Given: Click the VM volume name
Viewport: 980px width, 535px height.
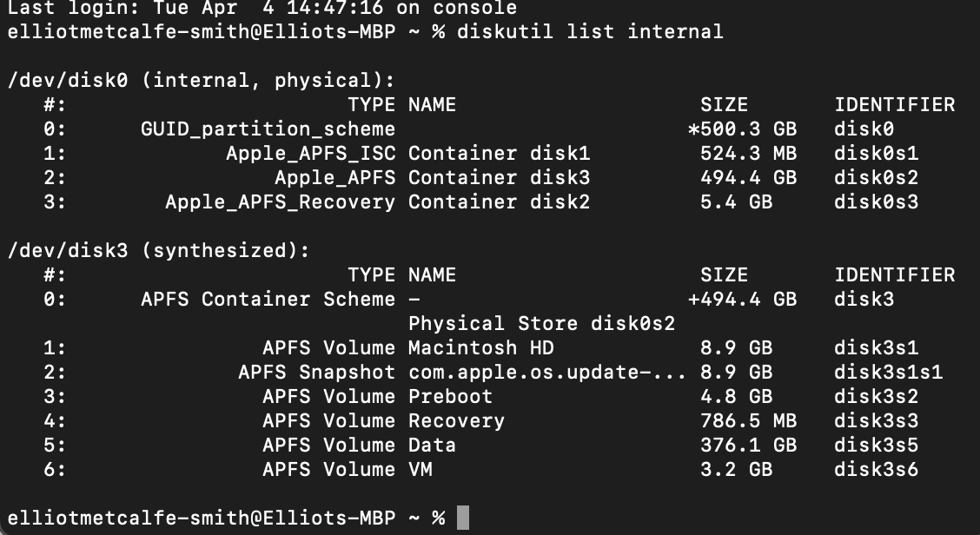Looking at the screenshot, I should click(420, 470).
